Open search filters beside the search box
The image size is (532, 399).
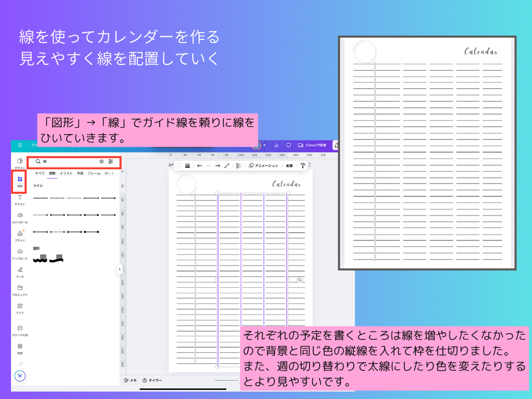pos(111,162)
